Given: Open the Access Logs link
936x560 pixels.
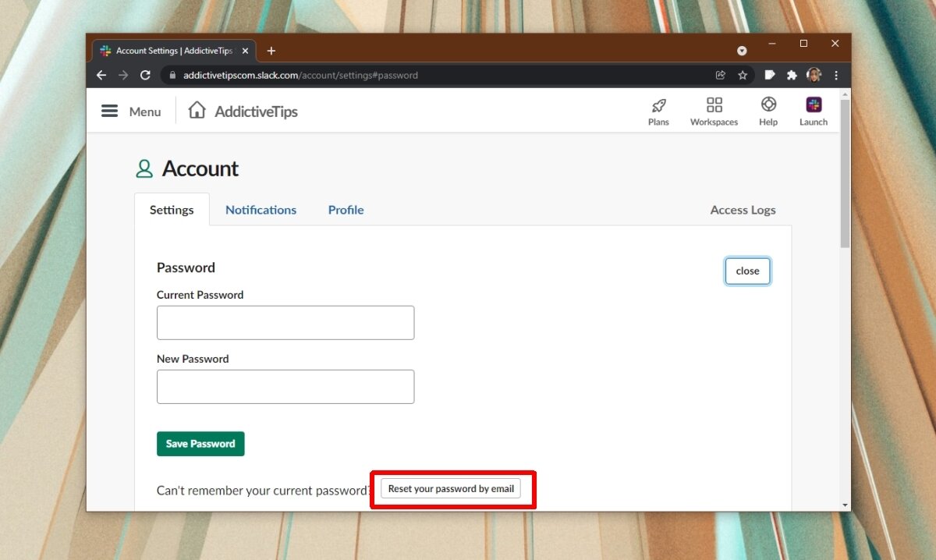Looking at the screenshot, I should 743,210.
